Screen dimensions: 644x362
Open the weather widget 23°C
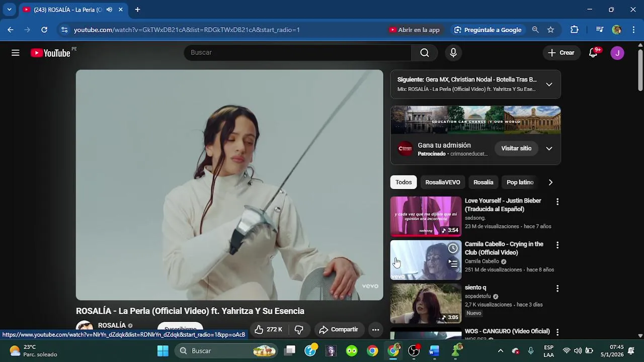coord(33,351)
